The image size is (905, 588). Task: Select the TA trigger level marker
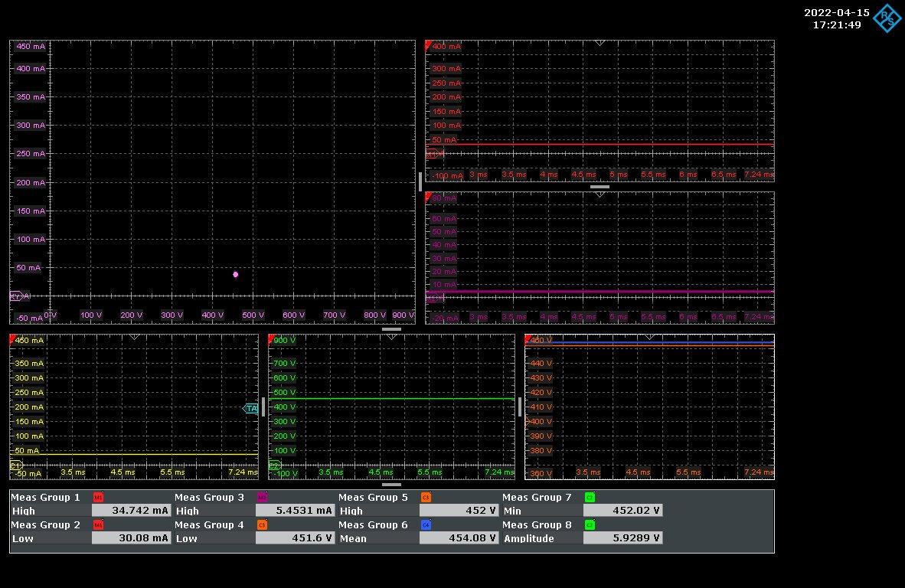point(250,409)
